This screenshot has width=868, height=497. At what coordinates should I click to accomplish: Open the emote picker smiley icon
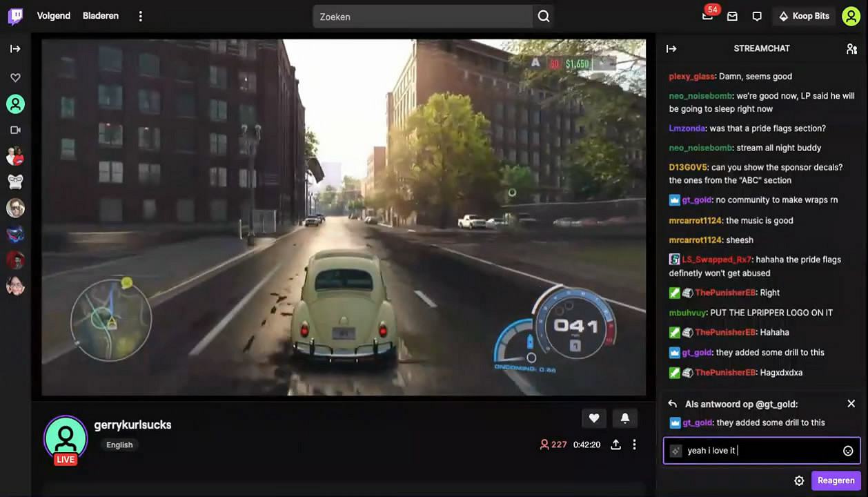coord(848,451)
